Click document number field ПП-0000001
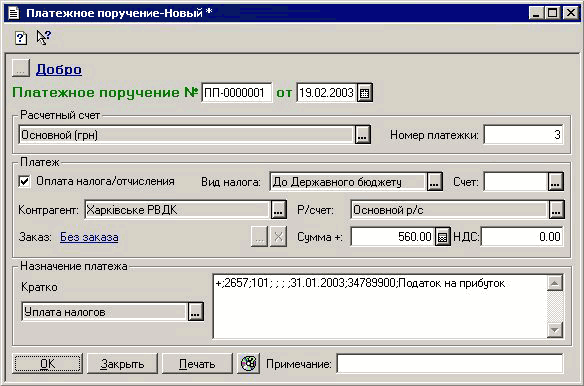584x386 pixels. [237, 92]
